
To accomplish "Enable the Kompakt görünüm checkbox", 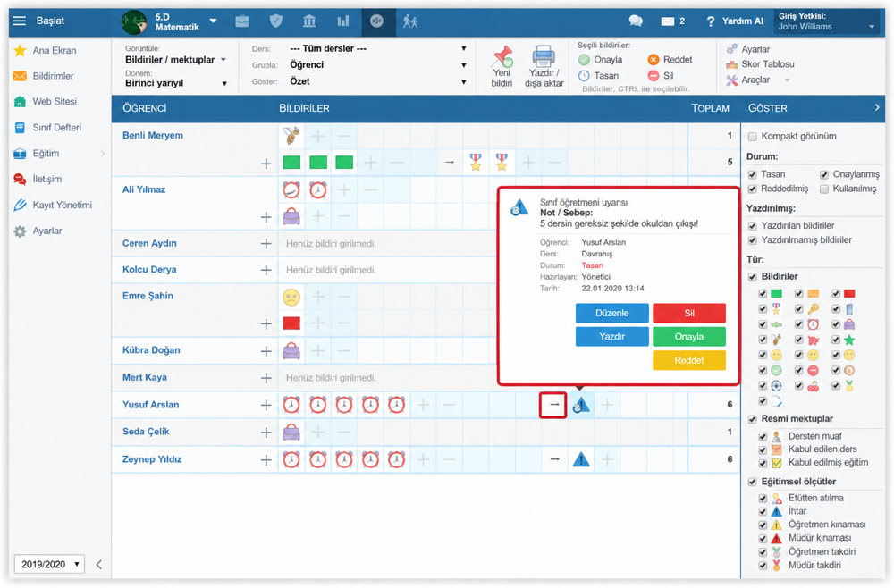I will coord(752,136).
